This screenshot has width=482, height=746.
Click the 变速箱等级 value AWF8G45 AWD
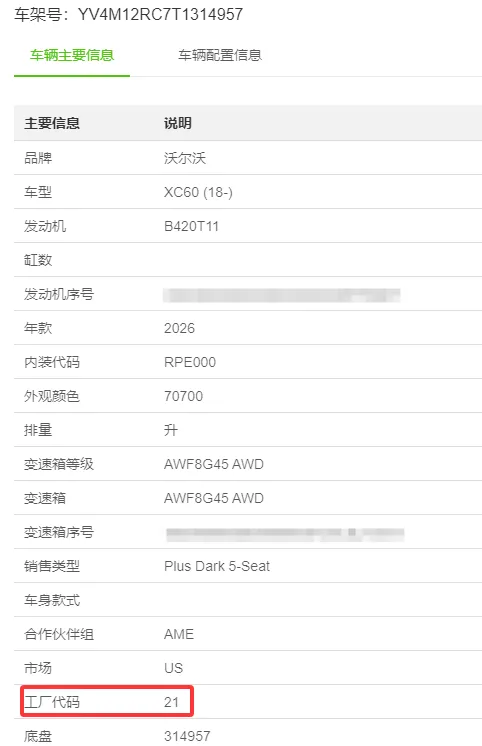214,464
